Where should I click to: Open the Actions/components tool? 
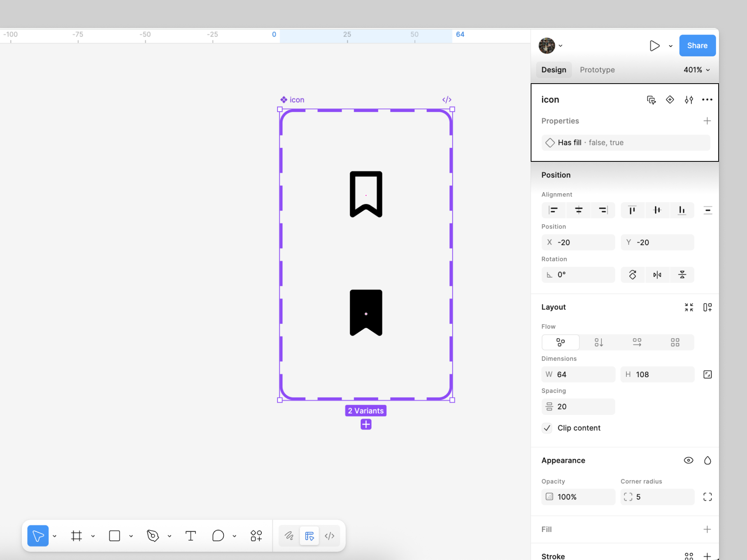tap(256, 536)
